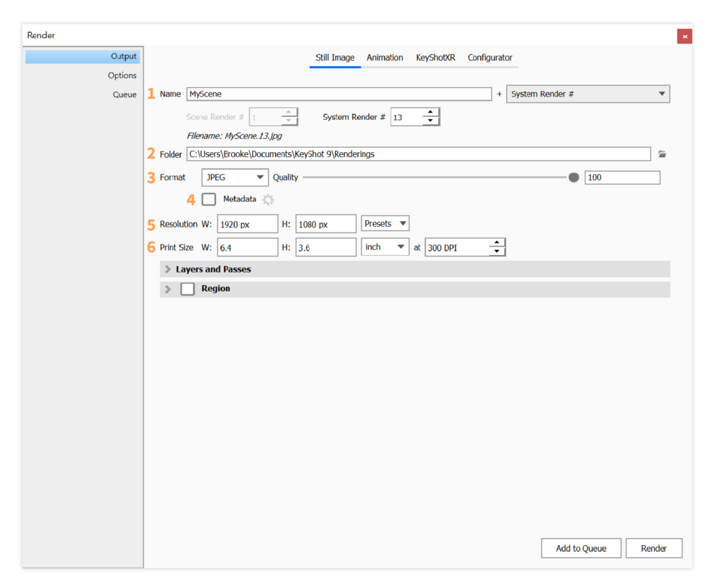
Task: Click the Quality slider handle
Action: click(574, 177)
